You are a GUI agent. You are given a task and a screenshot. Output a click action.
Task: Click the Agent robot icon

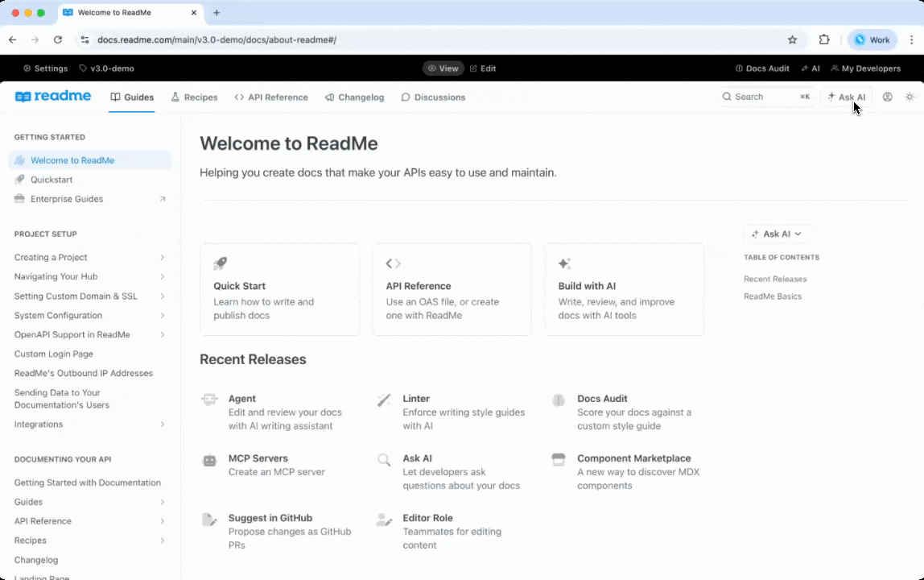click(x=209, y=400)
